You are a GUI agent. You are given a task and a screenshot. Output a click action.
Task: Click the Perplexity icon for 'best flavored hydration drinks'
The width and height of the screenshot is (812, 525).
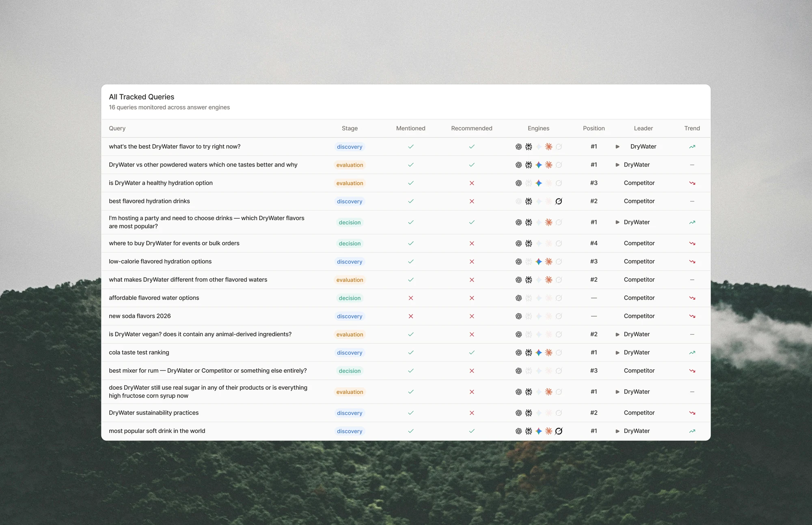pyautogui.click(x=529, y=201)
